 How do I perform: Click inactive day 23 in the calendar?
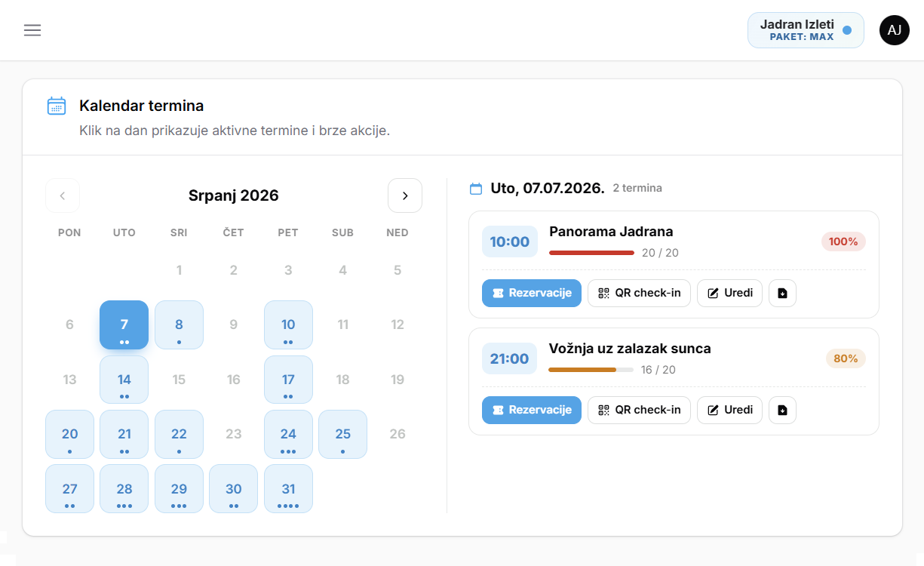pos(234,434)
